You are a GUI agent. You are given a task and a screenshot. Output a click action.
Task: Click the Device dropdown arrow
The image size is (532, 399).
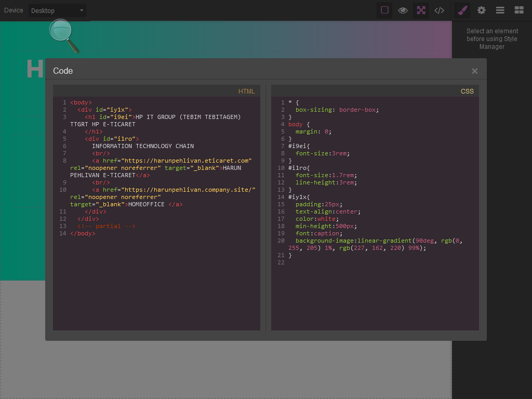(82, 10)
